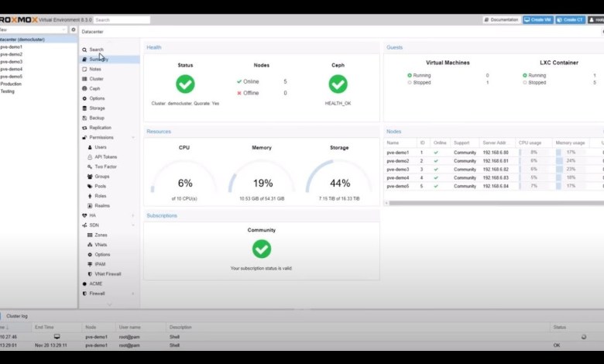Open Cluster settings

click(x=96, y=79)
